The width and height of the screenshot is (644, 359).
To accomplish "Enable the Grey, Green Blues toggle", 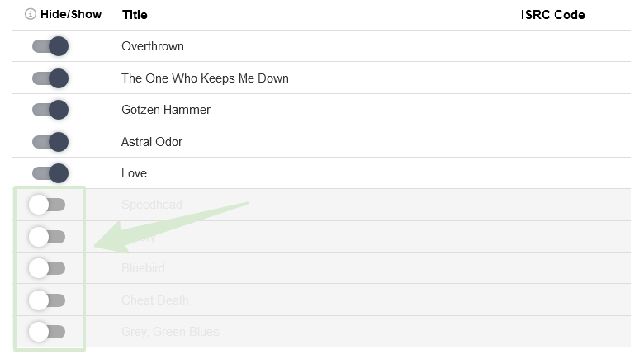I will click(46, 332).
